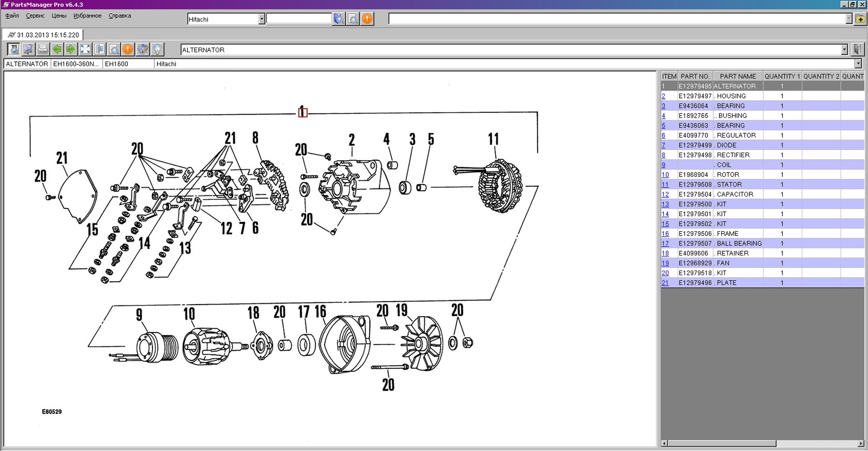Print the current parts page

point(43,49)
